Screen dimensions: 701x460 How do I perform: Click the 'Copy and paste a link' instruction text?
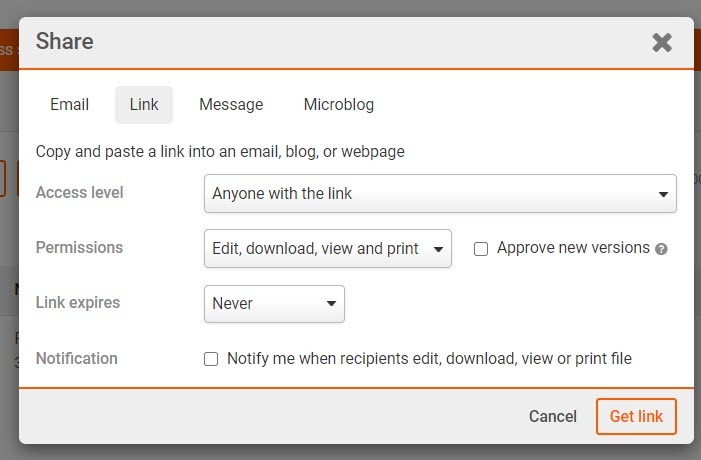tap(220, 152)
